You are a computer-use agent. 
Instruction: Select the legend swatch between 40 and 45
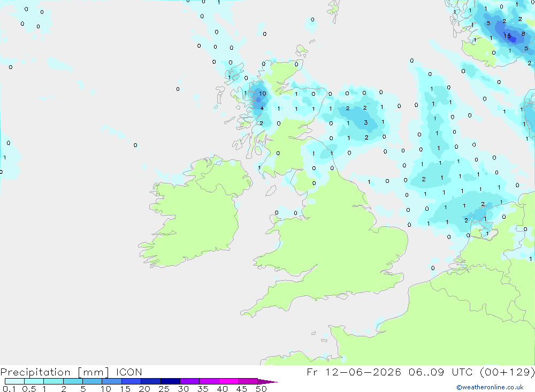click(228, 381)
